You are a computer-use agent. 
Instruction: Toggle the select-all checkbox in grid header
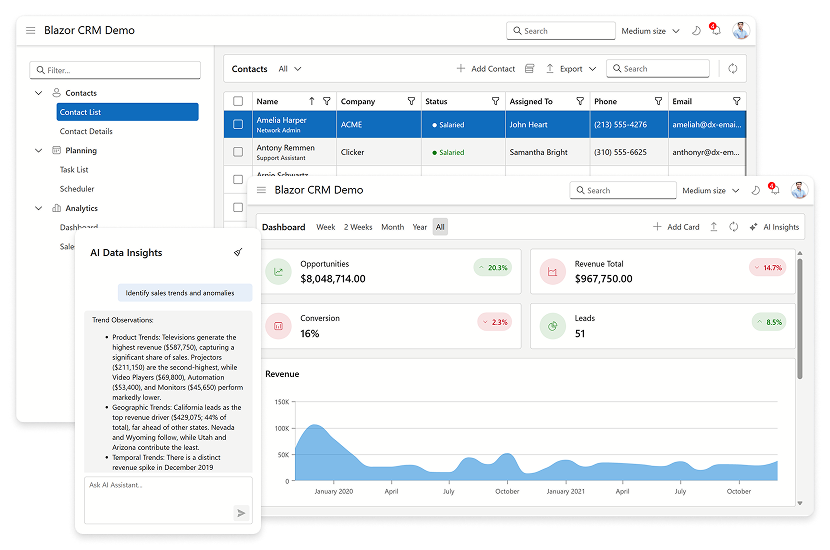[x=238, y=101]
